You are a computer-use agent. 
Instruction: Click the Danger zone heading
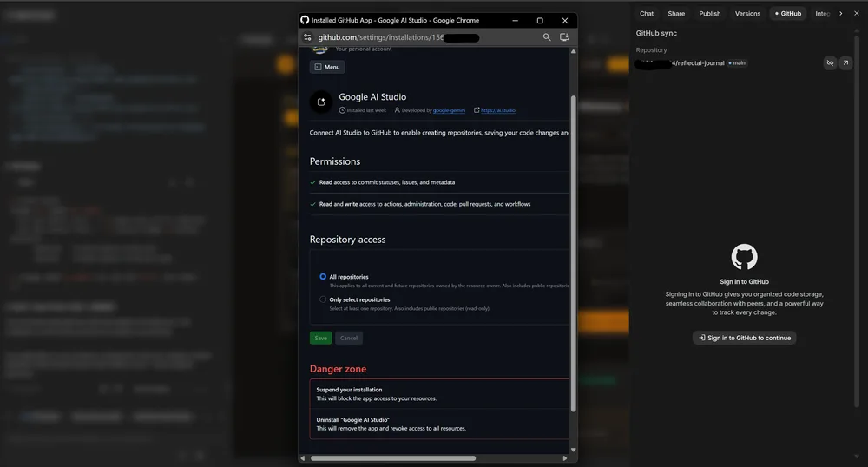coord(338,369)
